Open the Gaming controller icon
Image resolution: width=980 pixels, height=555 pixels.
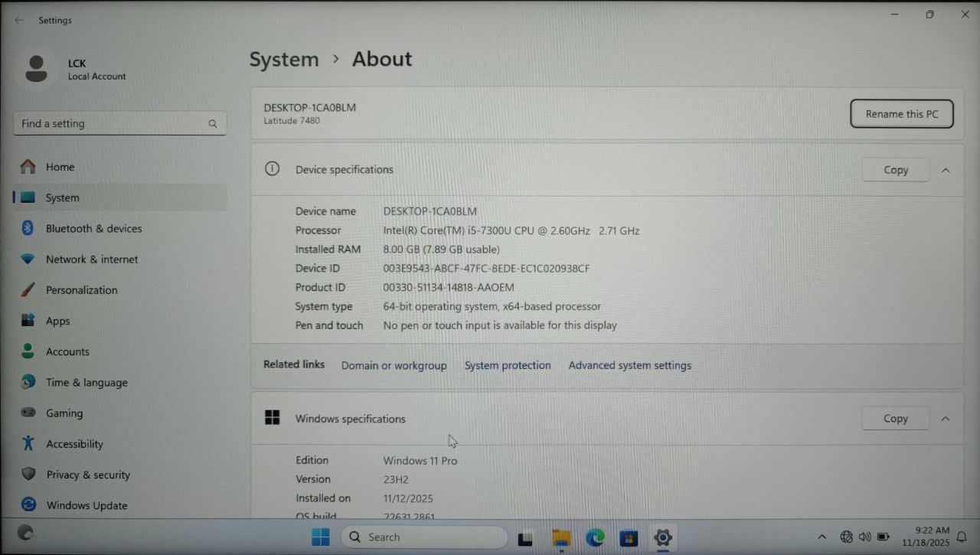click(28, 413)
